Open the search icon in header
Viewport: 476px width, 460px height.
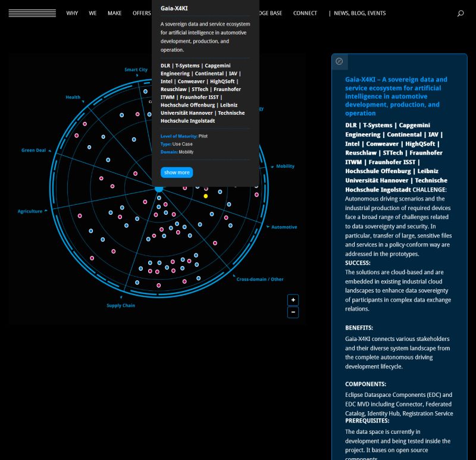(461, 13)
